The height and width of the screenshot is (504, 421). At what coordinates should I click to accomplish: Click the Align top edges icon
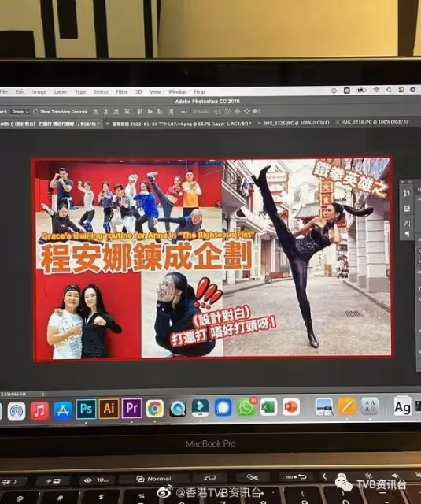(x=140, y=112)
